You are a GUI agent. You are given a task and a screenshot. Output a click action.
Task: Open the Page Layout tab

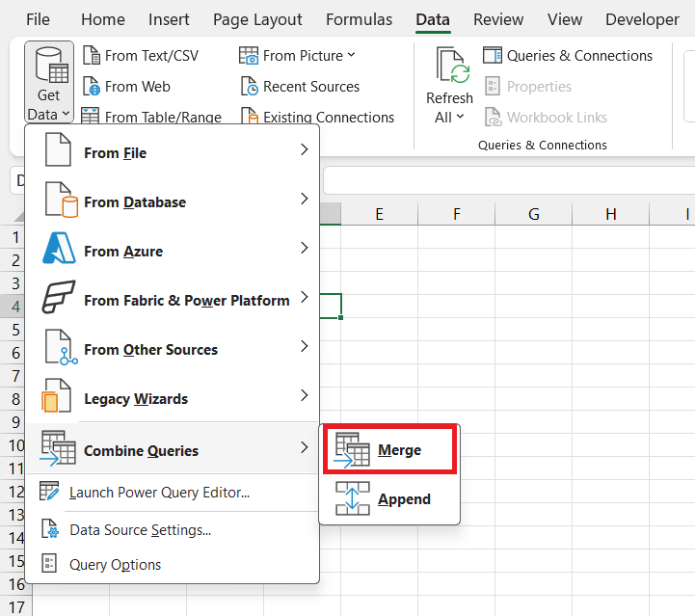click(257, 19)
